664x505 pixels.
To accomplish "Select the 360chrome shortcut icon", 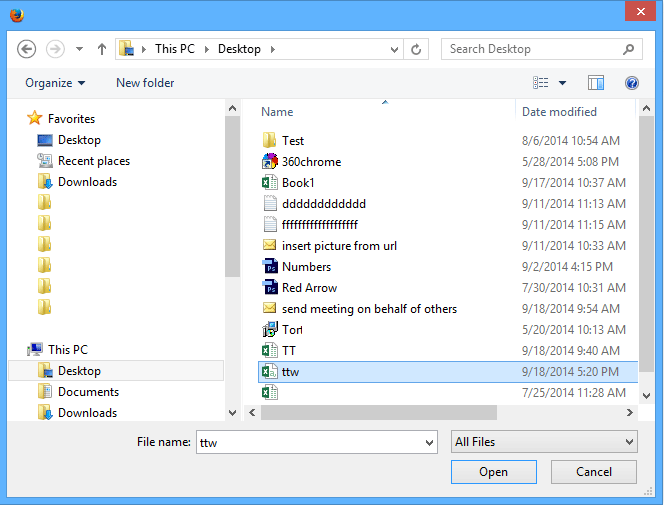I will pos(270,161).
